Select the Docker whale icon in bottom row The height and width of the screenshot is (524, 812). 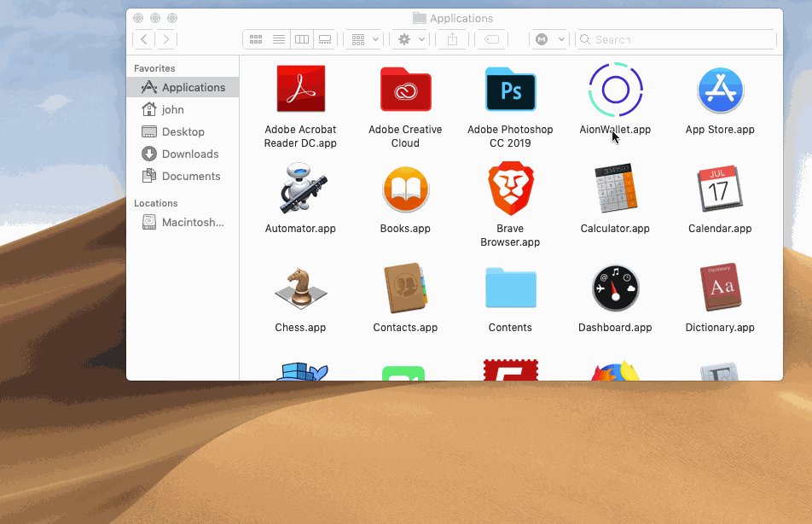[302, 371]
